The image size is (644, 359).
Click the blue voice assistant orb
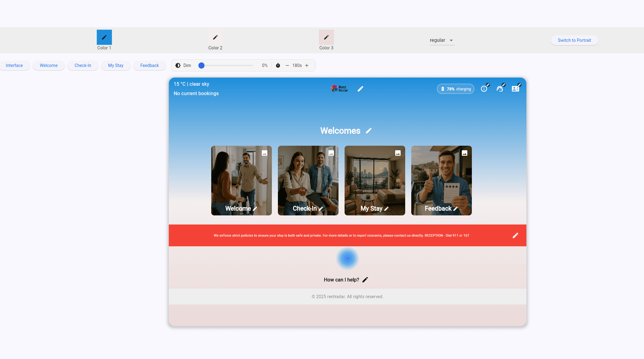coord(347,258)
